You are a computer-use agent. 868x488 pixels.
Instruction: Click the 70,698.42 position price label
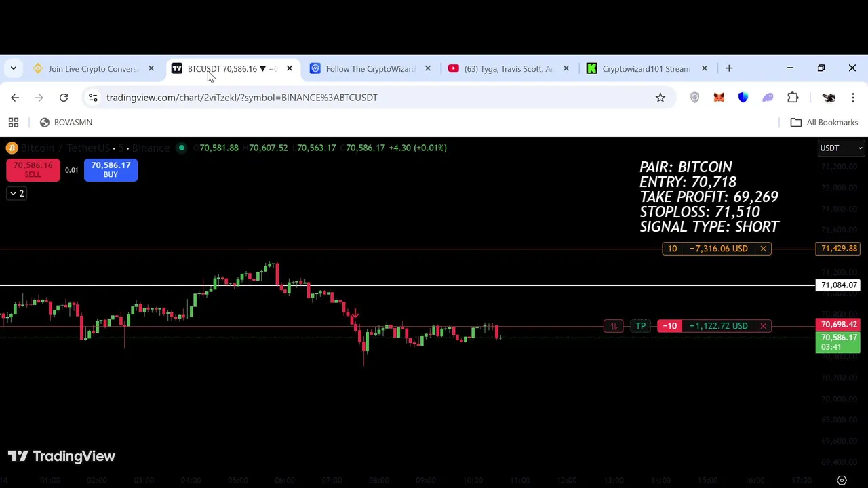tap(839, 325)
